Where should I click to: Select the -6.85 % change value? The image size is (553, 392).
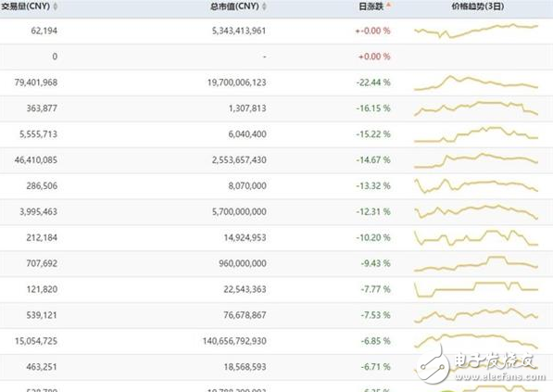pos(375,341)
